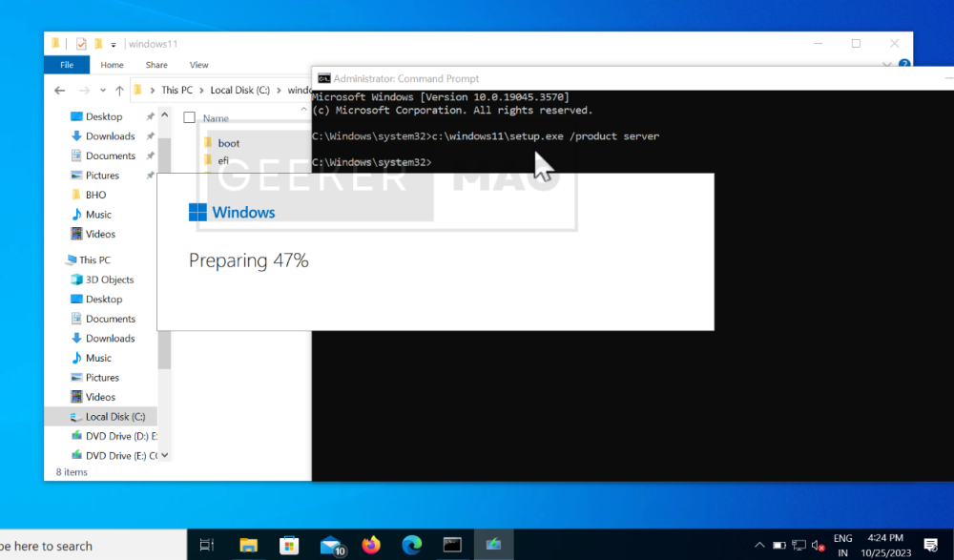Viewport: 954px width, 560px height.
Task: Open pinned Documents in Quick access
Action: [x=110, y=156]
